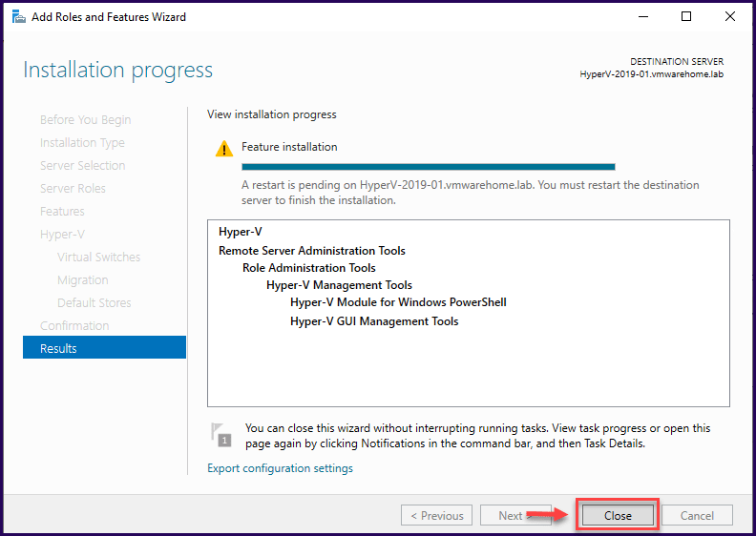Click the Feature installation label
Viewport: 756px width, 536px height.
[289, 147]
